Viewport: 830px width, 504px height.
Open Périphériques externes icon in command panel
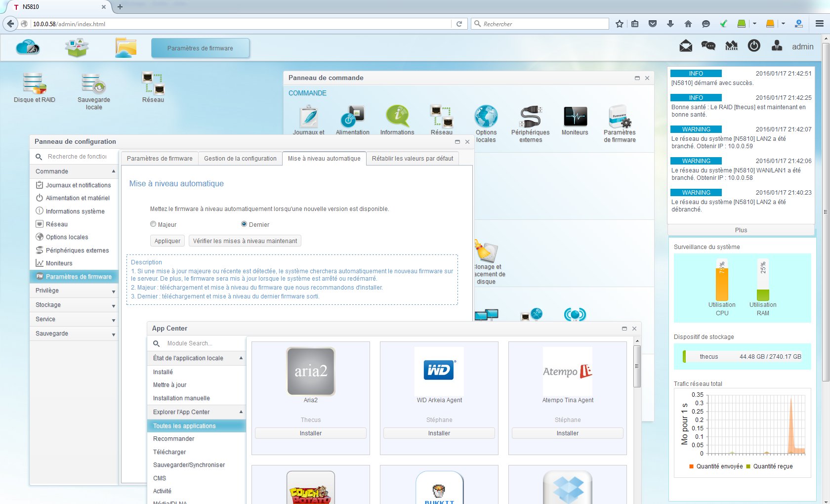pos(531,117)
